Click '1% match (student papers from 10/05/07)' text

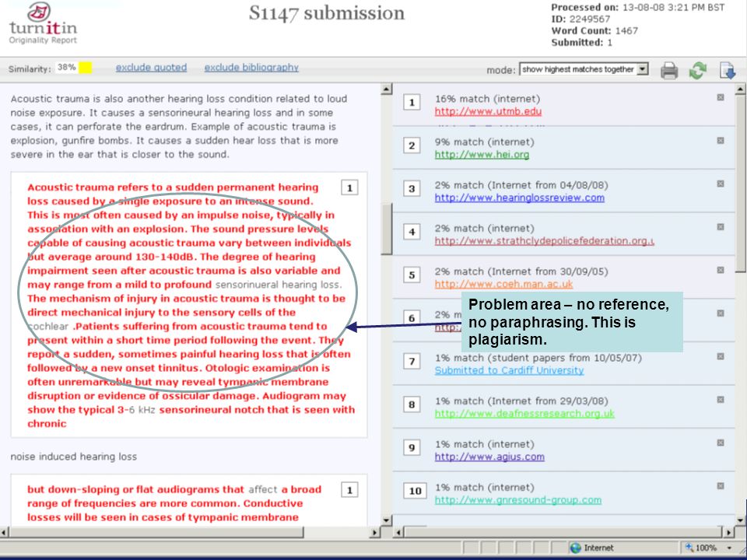(x=538, y=358)
